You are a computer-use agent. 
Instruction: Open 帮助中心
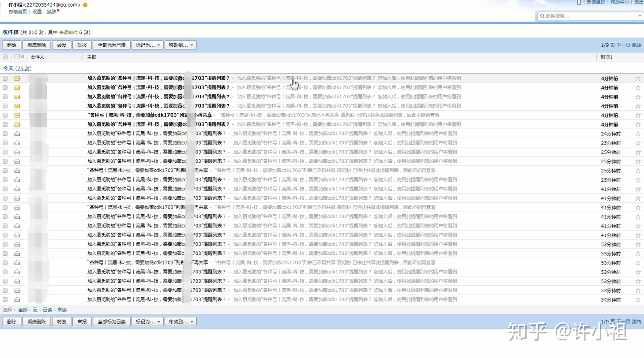pyautogui.click(x=620, y=2)
